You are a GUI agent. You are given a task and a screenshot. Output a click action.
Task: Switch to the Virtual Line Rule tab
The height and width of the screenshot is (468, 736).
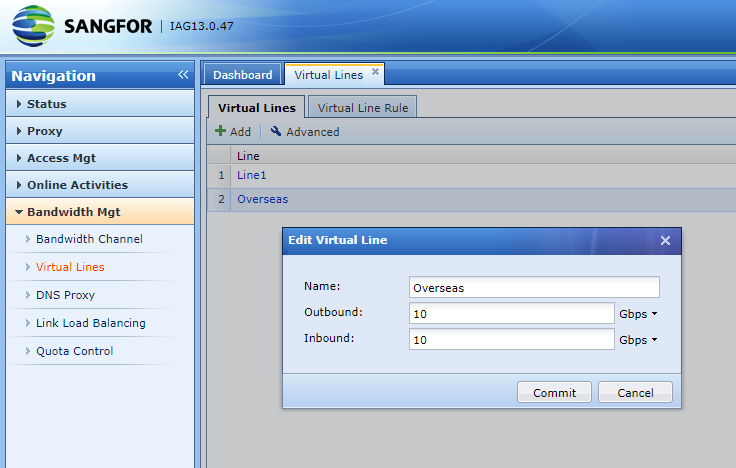[x=363, y=107]
